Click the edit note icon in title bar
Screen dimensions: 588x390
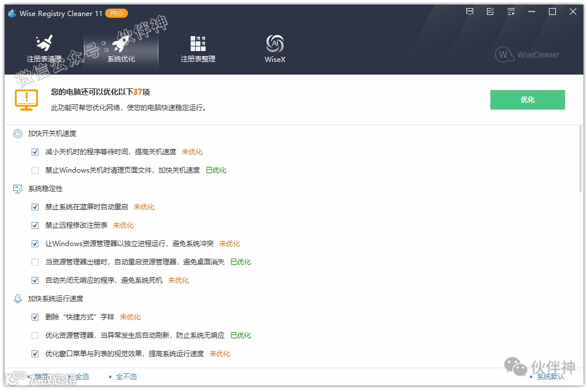pos(490,11)
